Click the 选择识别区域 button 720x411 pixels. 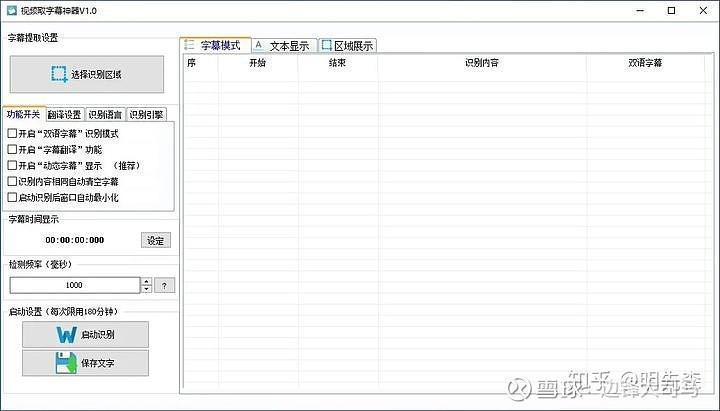coord(87,74)
